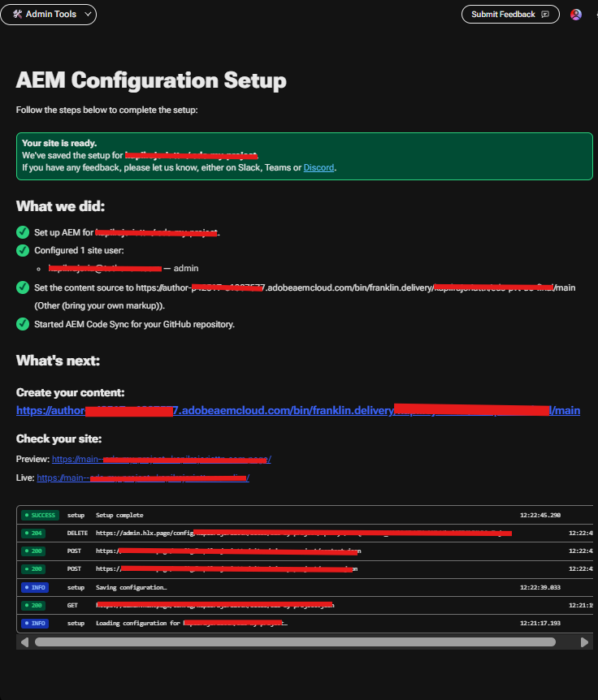
Task: Open the Discord link
Action: [x=318, y=167]
